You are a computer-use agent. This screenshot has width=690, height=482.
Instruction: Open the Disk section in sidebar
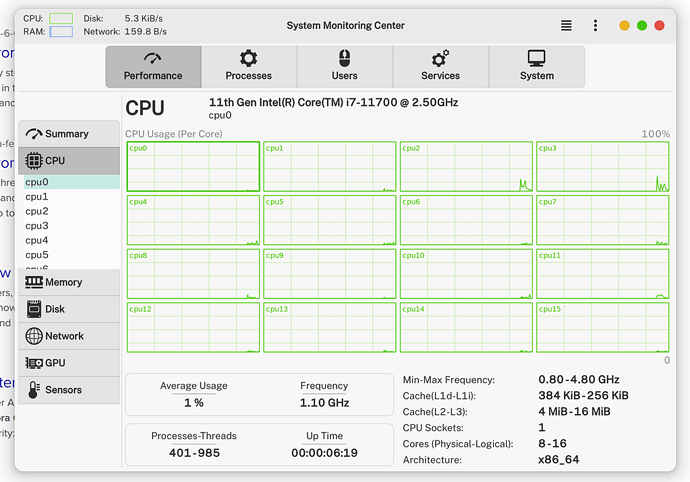point(68,310)
